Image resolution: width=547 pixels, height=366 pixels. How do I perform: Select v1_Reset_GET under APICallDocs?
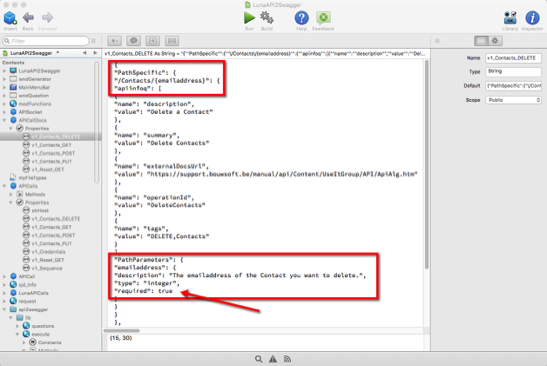[x=47, y=170]
